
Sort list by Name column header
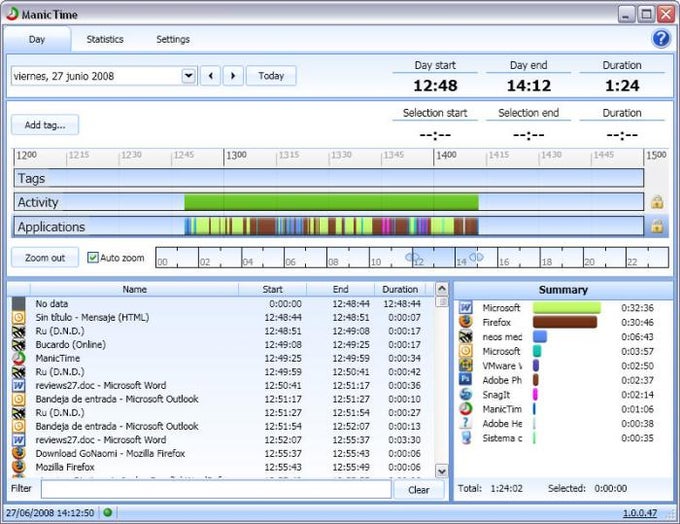point(134,289)
